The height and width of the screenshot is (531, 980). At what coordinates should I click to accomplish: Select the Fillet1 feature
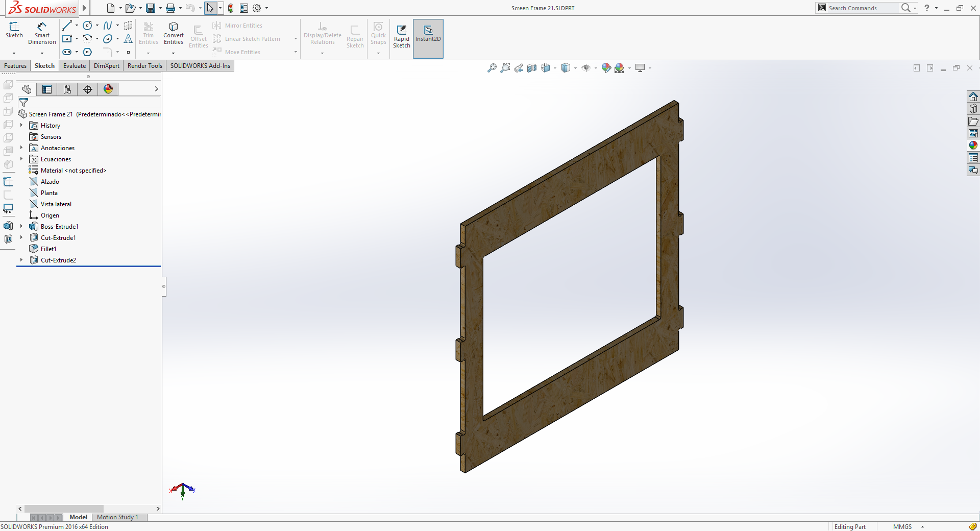click(48, 249)
